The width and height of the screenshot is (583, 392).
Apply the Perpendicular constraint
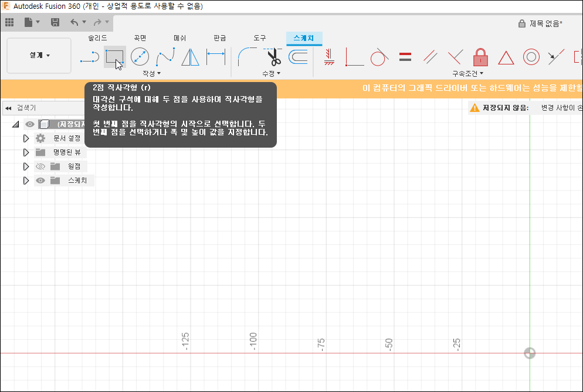click(456, 57)
